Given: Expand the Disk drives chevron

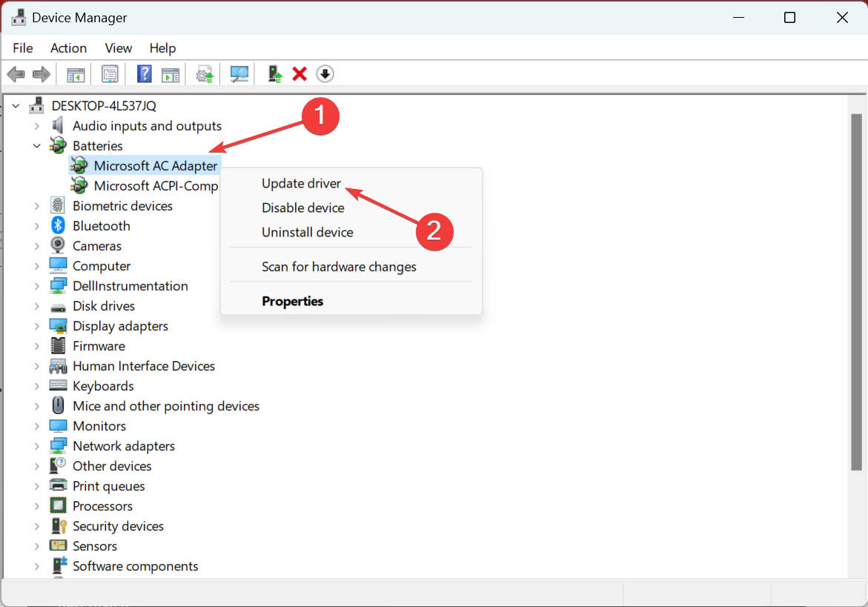Looking at the screenshot, I should [36, 306].
